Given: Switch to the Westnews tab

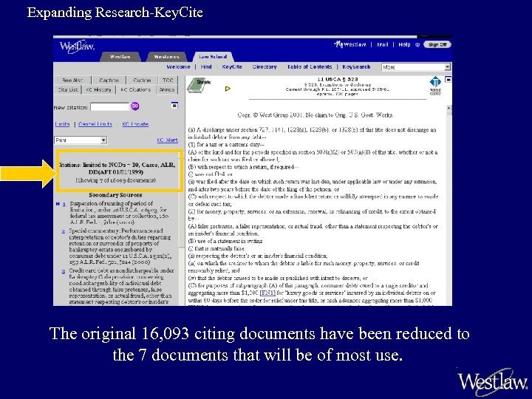Looking at the screenshot, I should [x=166, y=57].
